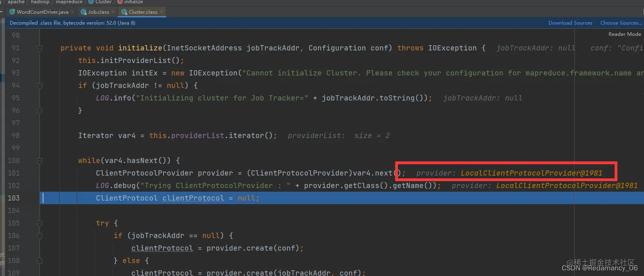Click the provider debug hint on line 102

(545, 186)
